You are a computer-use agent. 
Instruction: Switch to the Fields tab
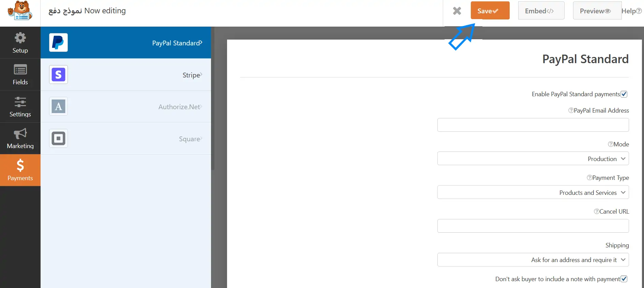pyautogui.click(x=20, y=74)
